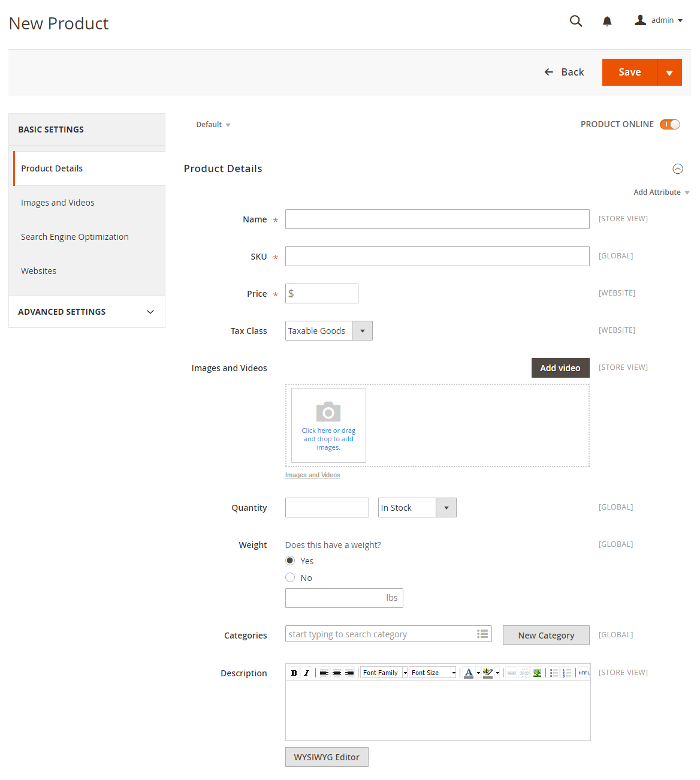Select the text color swatch arrow
The width and height of the screenshot is (700, 780).
point(478,672)
